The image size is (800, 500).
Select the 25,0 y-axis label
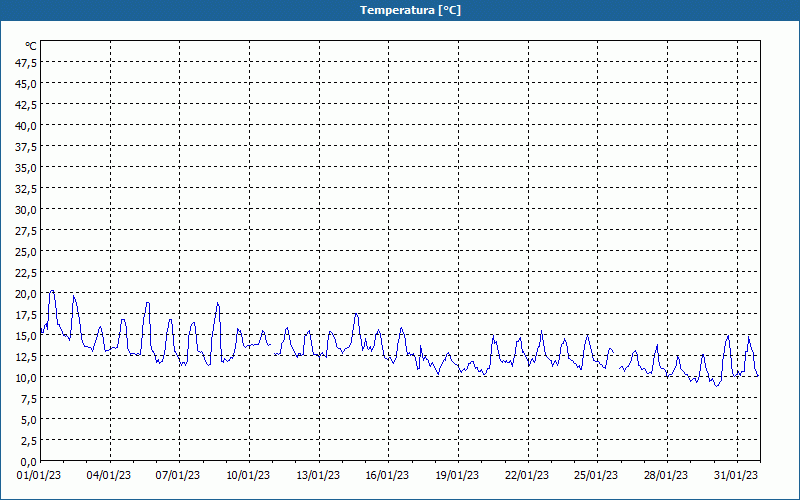[x=27, y=252]
